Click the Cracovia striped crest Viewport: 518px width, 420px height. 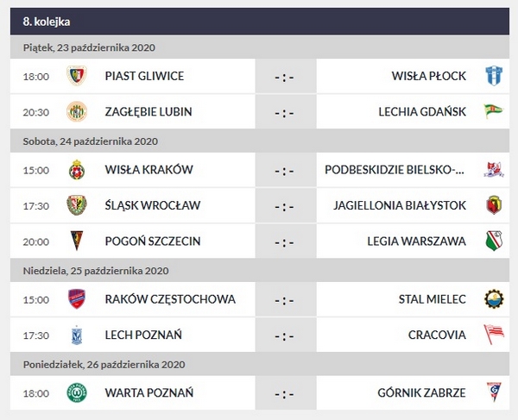[494, 335]
